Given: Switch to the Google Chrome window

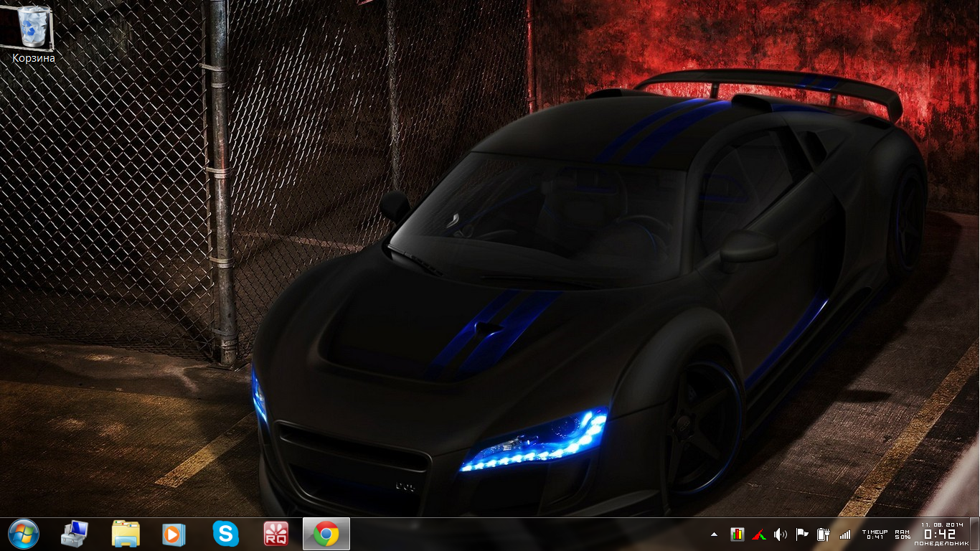Looking at the screenshot, I should click(x=326, y=534).
